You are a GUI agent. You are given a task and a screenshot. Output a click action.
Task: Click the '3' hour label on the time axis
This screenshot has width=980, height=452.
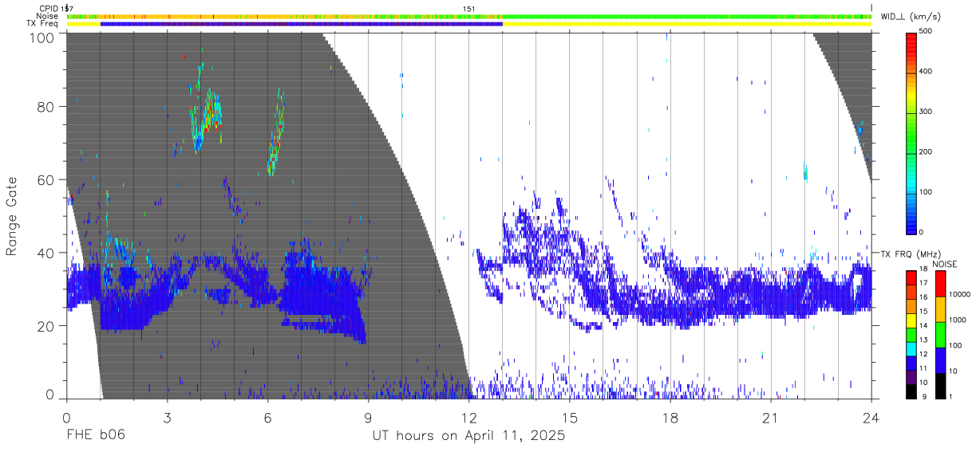pyautogui.click(x=167, y=418)
